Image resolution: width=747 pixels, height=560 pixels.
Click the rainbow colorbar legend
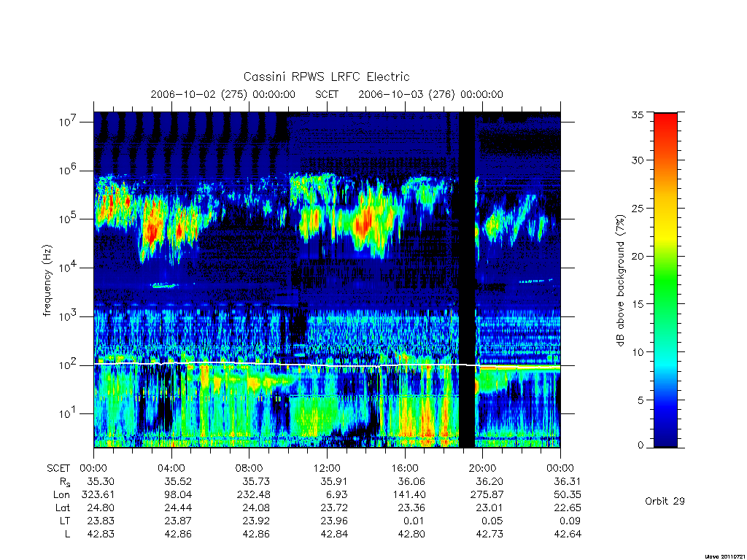tap(665, 280)
